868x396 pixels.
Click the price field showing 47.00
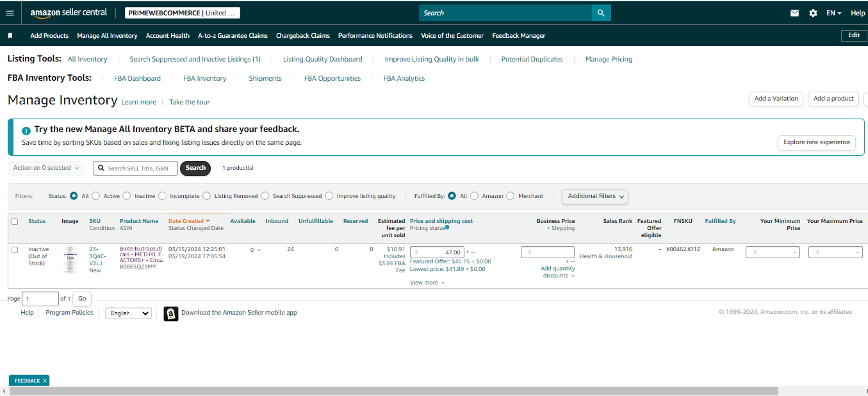437,252
